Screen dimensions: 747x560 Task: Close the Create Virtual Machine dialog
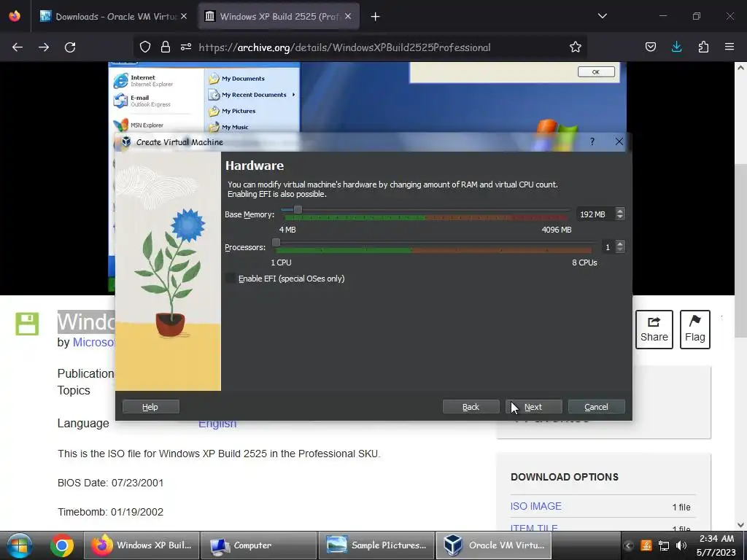(x=619, y=141)
